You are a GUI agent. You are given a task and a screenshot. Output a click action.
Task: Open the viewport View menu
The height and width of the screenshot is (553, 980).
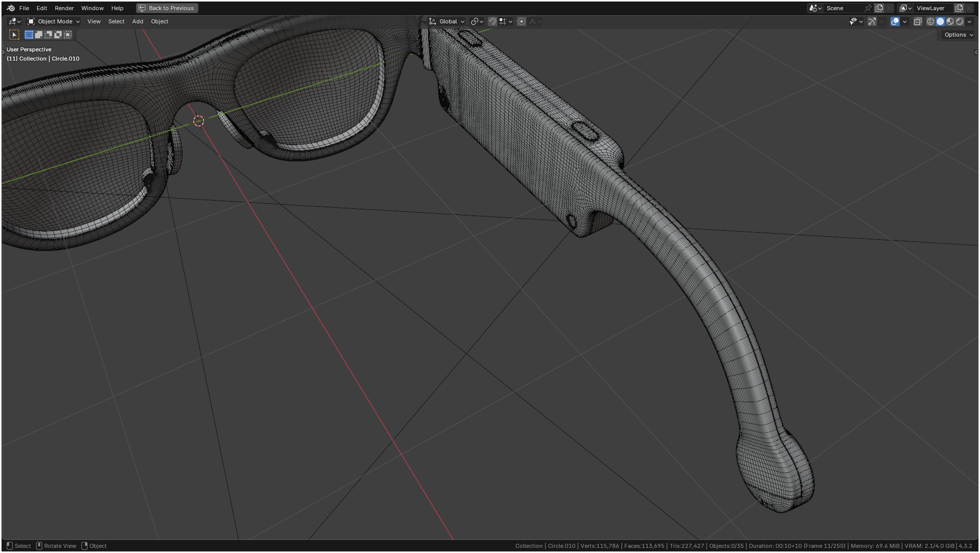coord(94,21)
